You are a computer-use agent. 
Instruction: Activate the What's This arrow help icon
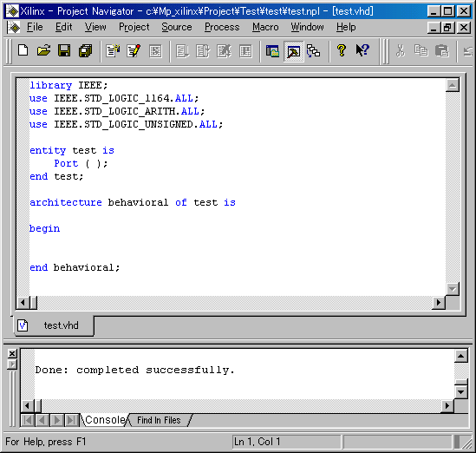(362, 50)
